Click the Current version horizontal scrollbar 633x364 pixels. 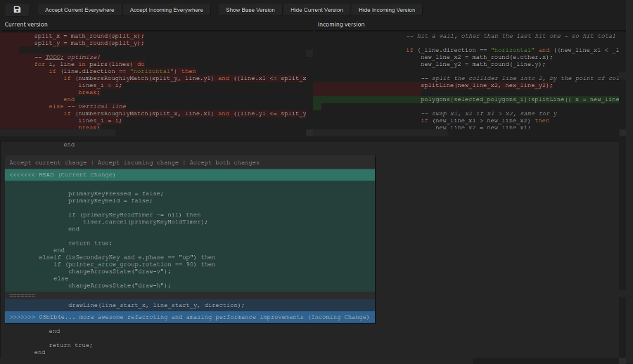point(58,133)
